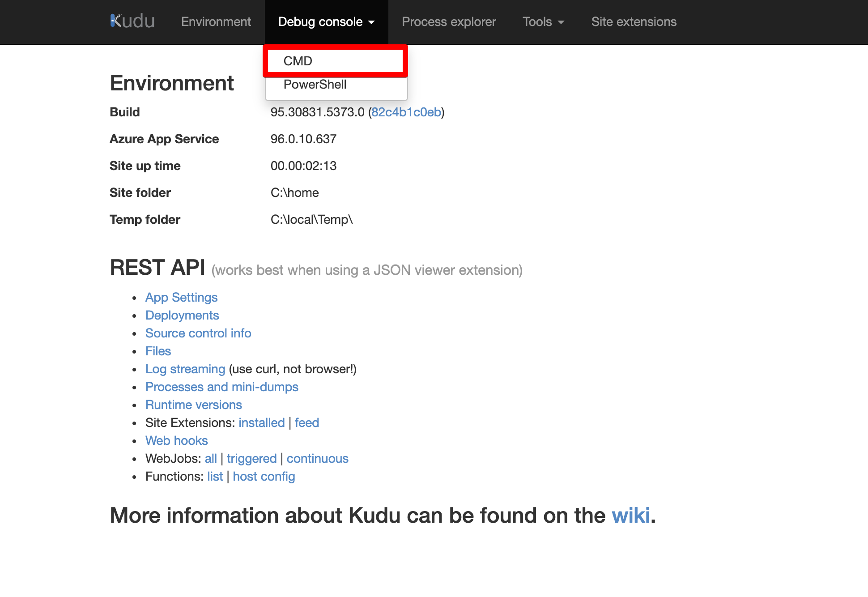Viewport: 868px width, 597px height.
Task: Open Source control info link
Action: tap(198, 333)
